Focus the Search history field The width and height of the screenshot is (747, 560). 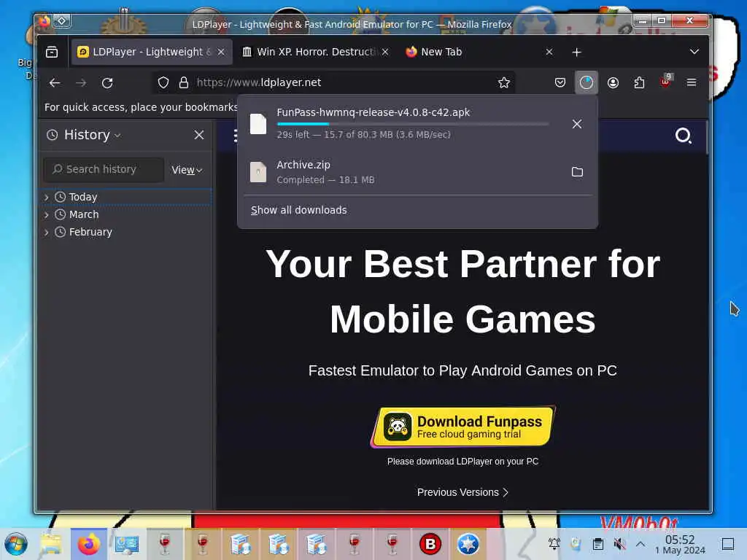point(104,169)
